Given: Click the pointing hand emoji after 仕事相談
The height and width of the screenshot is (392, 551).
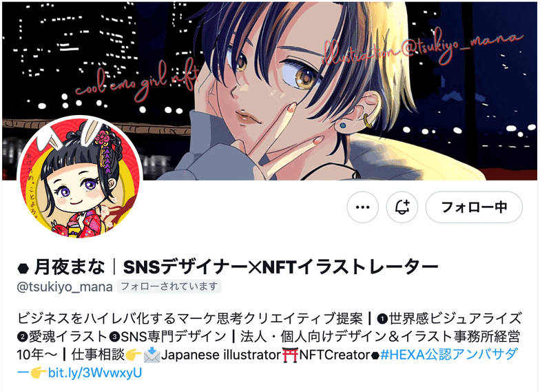Looking at the screenshot, I should tap(134, 355).
